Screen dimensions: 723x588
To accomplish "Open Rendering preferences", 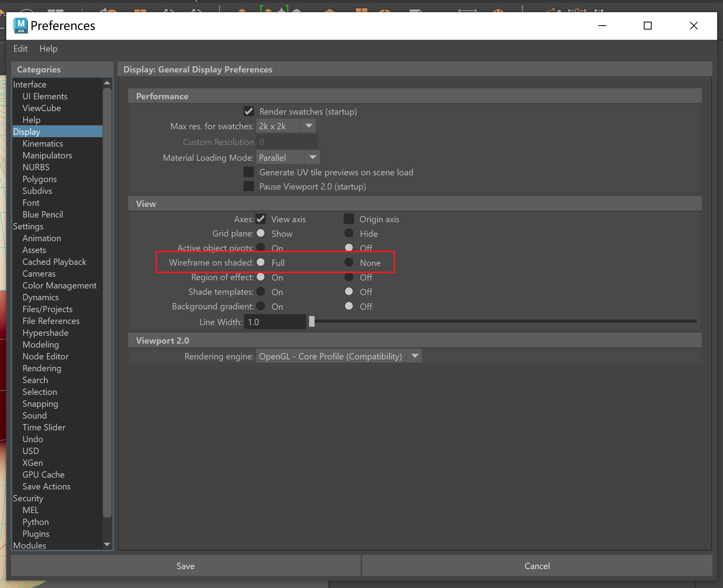I will point(42,368).
